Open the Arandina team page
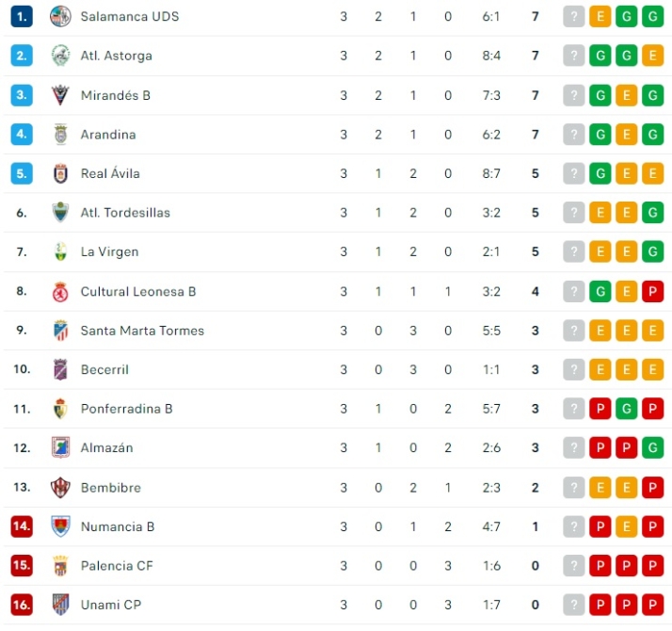 108,135
